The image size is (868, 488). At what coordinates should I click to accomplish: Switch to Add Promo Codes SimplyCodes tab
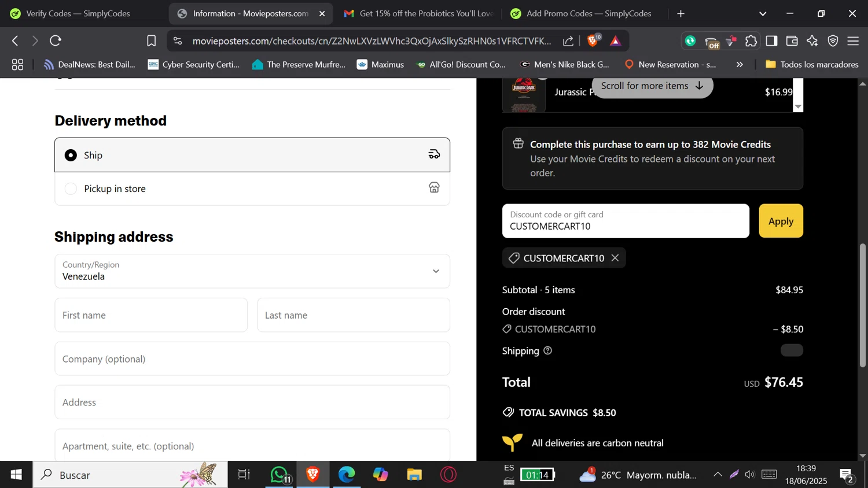pos(582,13)
